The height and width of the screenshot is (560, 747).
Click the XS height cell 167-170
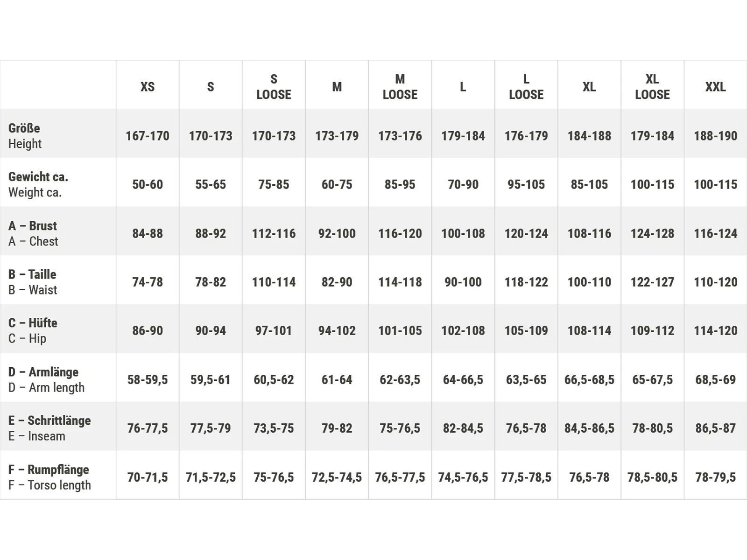coord(148,136)
